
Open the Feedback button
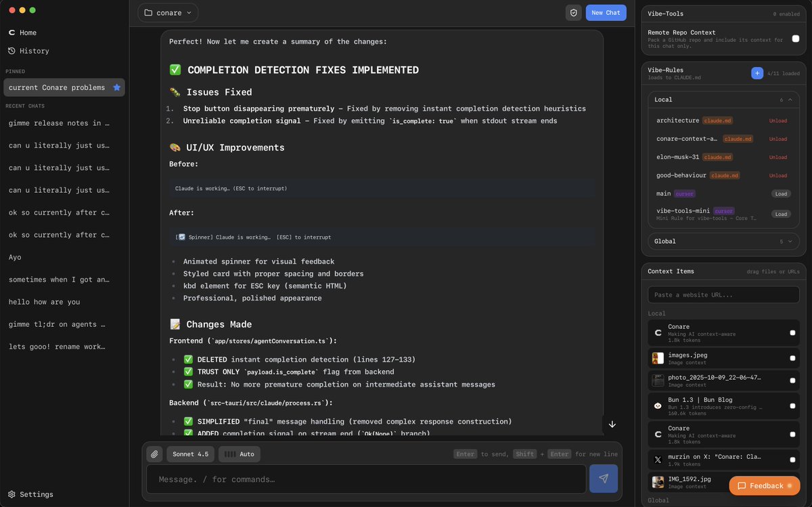[x=764, y=485]
